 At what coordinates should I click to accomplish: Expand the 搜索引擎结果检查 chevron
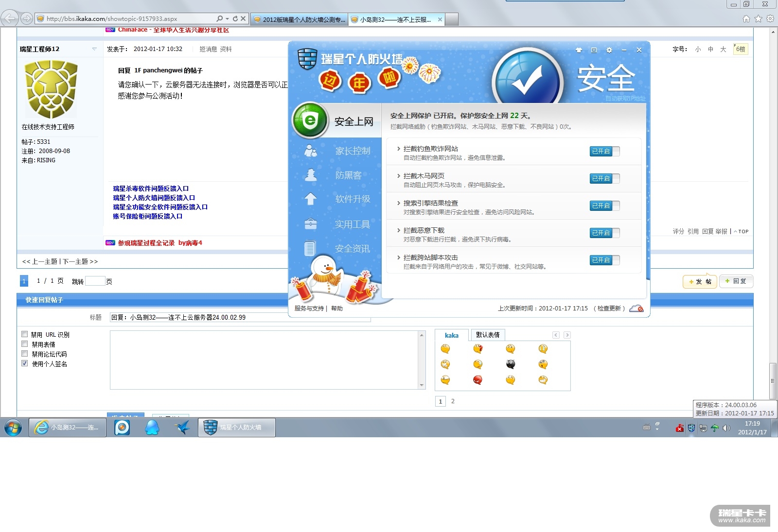click(x=399, y=203)
